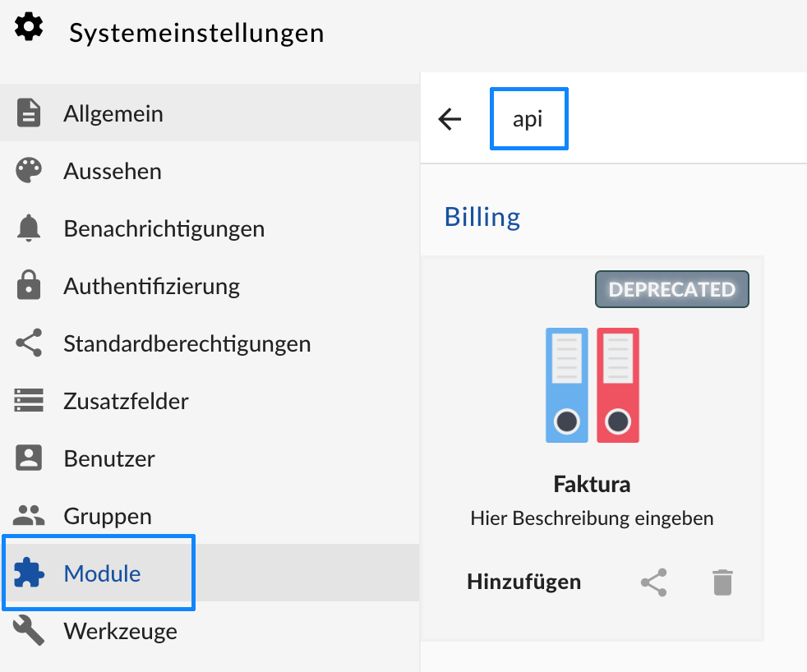The image size is (807, 672).
Task: Share the Faktura module
Action: (x=653, y=582)
